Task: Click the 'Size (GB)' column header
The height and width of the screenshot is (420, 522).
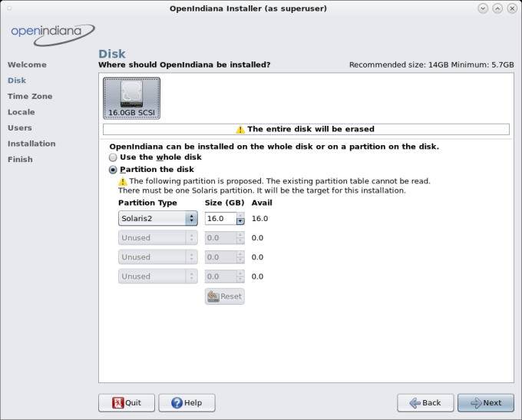Action: point(224,203)
